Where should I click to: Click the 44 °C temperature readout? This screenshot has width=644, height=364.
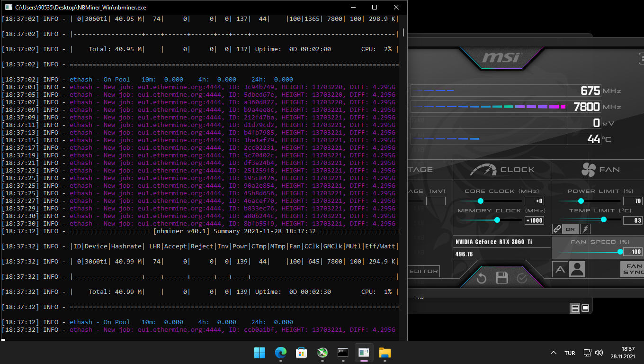(x=594, y=139)
